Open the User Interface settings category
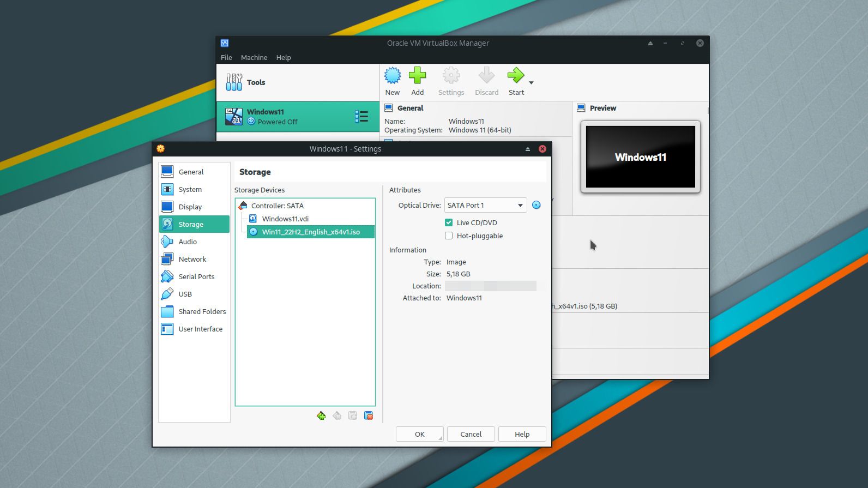 click(x=194, y=329)
